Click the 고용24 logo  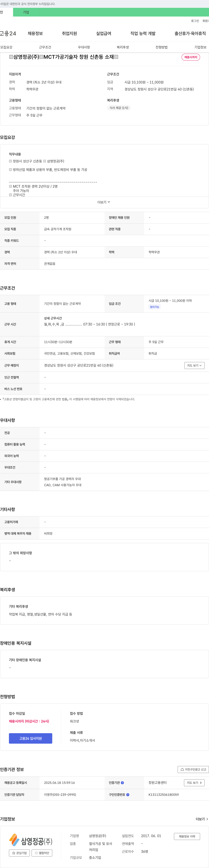point(8,33)
